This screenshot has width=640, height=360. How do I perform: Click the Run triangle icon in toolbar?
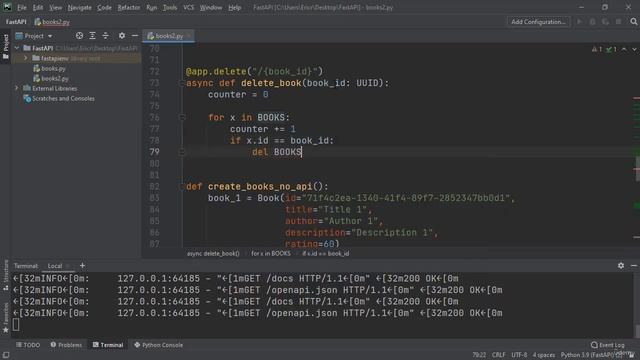click(580, 22)
